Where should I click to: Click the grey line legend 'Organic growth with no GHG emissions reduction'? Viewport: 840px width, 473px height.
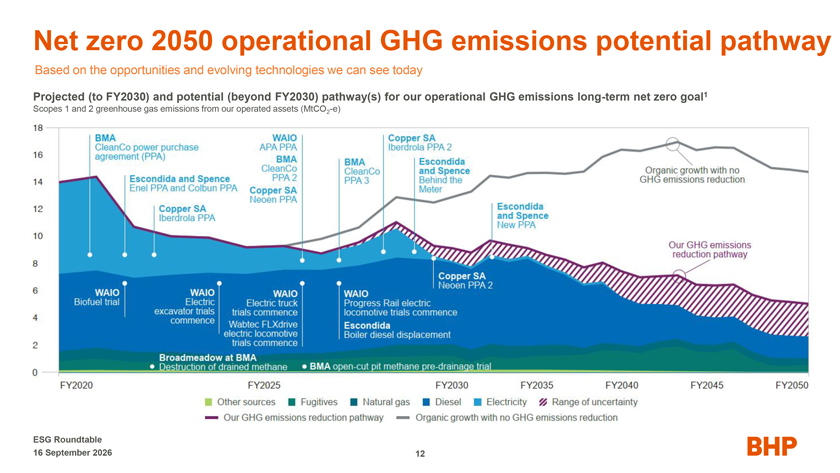507,418
